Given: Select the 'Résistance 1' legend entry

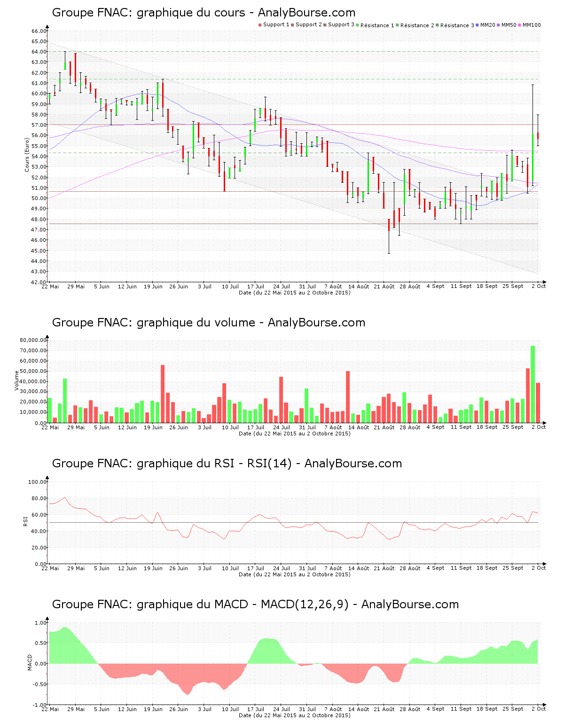Looking at the screenshot, I should click(375, 25).
